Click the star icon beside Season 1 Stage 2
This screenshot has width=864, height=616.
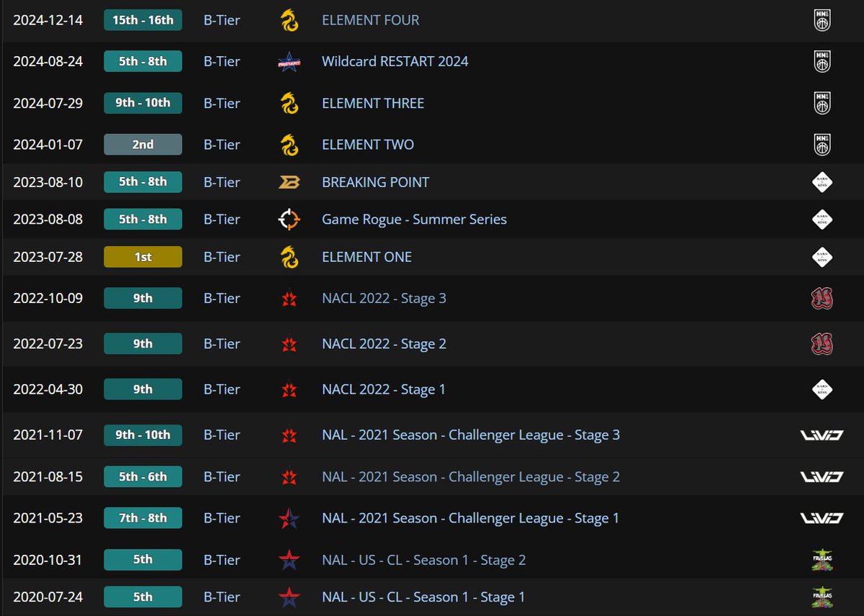[x=289, y=560]
